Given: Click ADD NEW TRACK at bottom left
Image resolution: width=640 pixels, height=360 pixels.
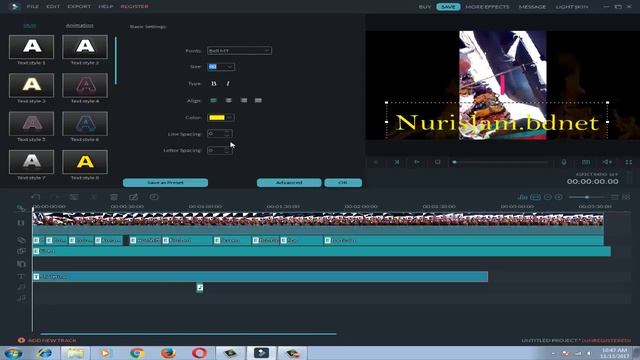Looking at the screenshot, I should point(47,340).
